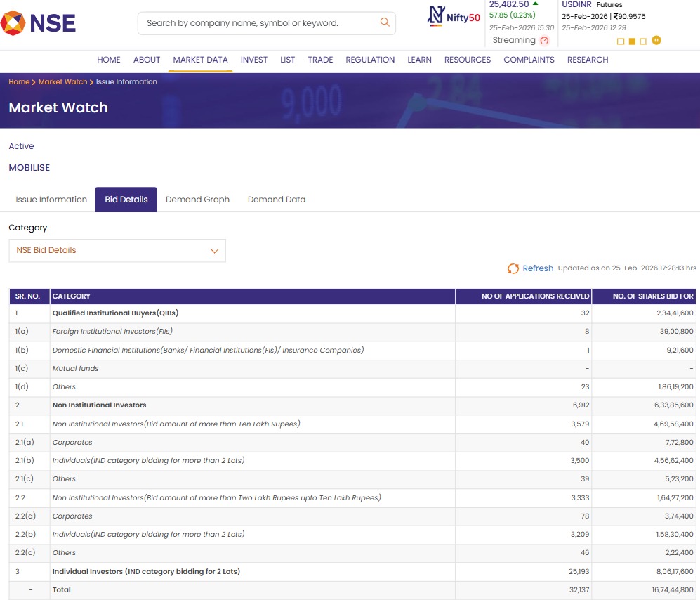
Task: Click the MOBILISE symbol text
Action: point(29,167)
